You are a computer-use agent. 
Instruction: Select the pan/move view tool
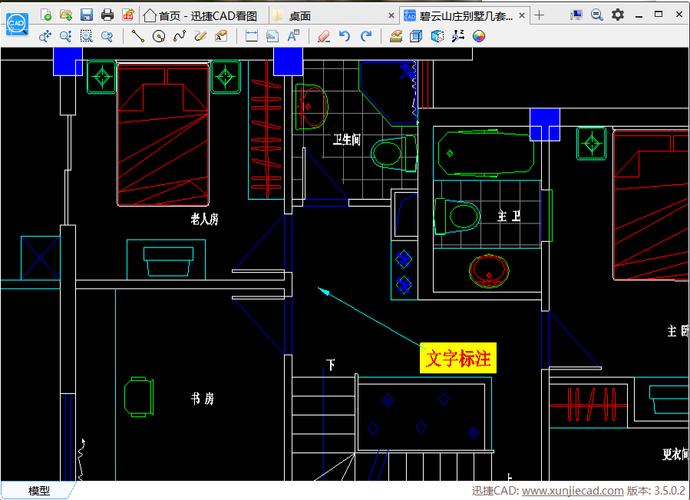click(45, 36)
